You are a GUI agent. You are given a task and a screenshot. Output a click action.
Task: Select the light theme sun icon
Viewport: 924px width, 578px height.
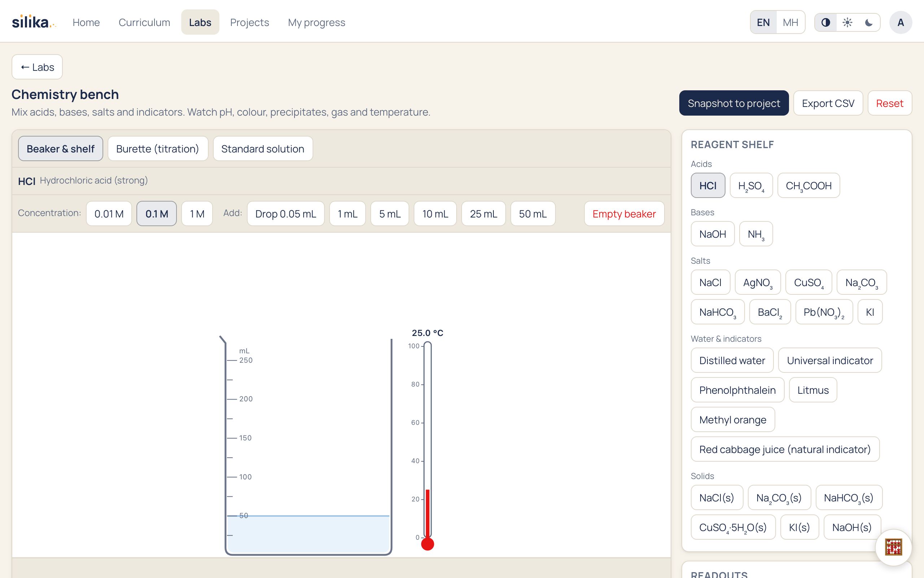[847, 22]
